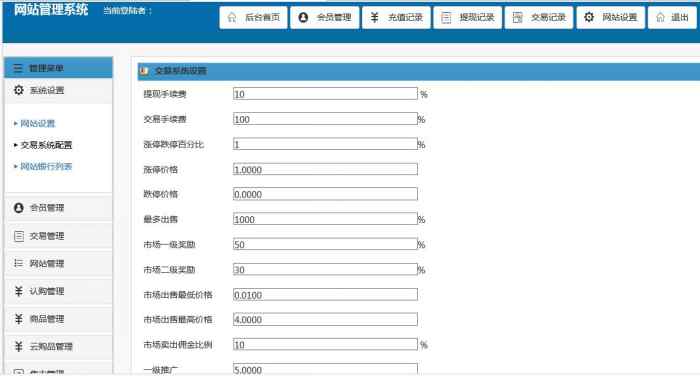Click the 最多出售 input showing 1000

[x=325, y=219]
